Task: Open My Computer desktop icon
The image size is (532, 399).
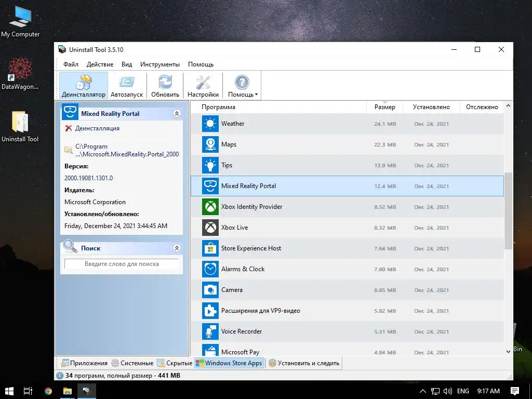Action: 20,21
